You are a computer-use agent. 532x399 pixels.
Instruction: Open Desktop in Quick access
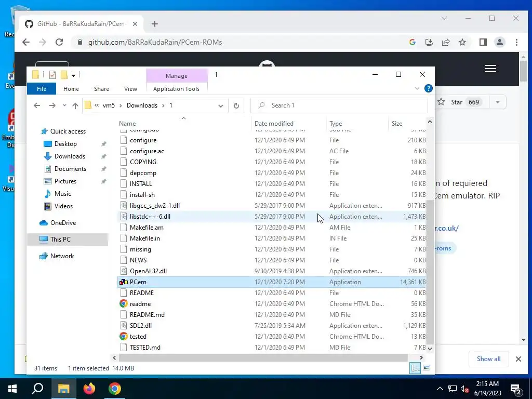65,144
